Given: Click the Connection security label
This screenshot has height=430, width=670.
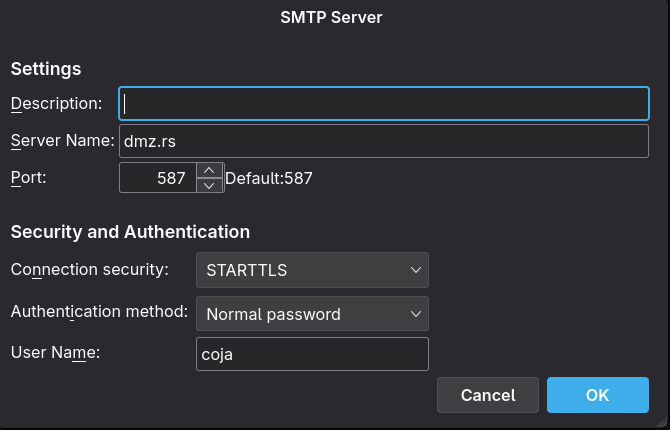Looking at the screenshot, I should [x=89, y=269].
